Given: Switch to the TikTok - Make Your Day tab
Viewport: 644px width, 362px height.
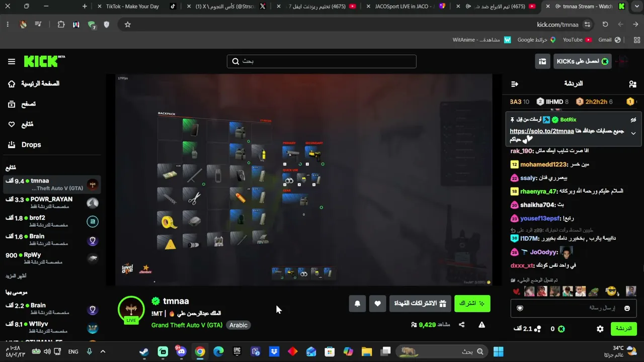Looking at the screenshot, I should 137,7.
